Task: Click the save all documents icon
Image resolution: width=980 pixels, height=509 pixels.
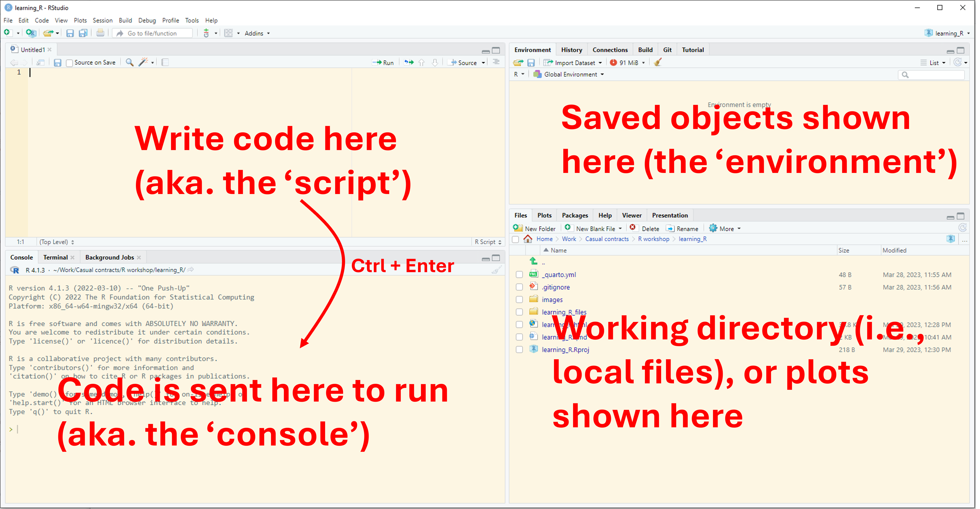Action: click(83, 33)
